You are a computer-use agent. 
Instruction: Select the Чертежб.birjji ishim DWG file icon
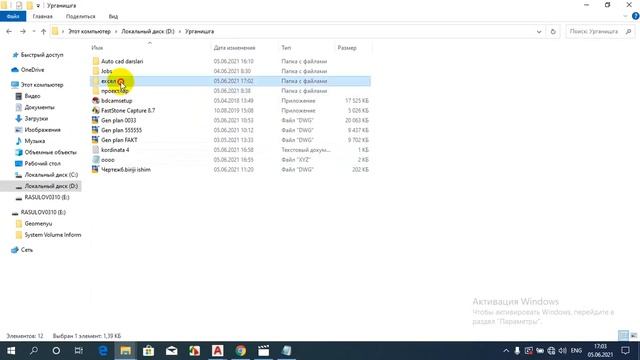click(96, 169)
